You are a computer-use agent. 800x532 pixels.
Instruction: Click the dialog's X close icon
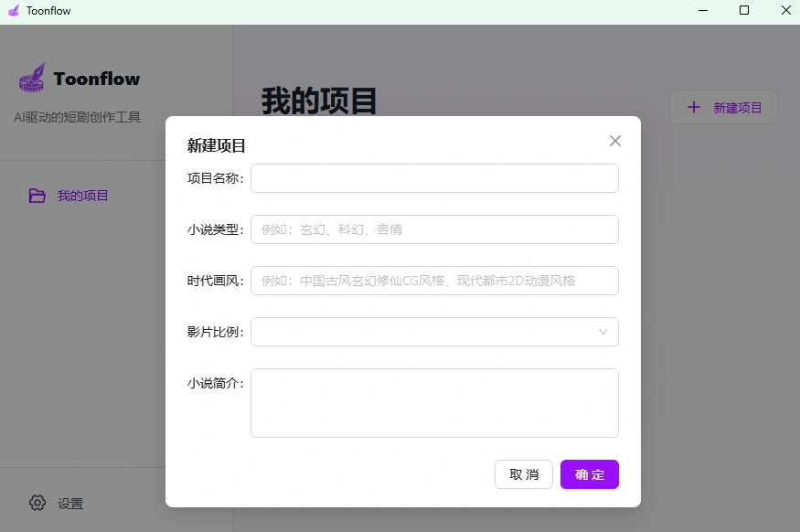(x=614, y=141)
